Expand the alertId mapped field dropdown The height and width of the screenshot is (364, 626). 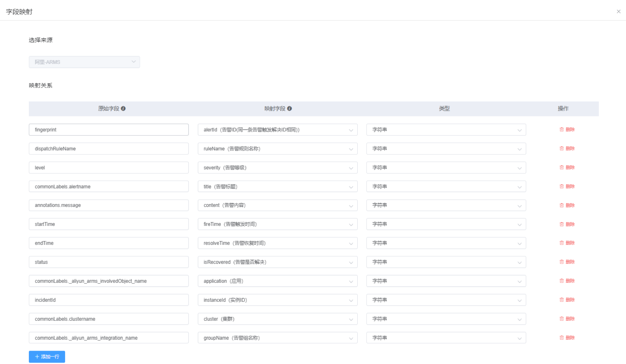coord(277,130)
